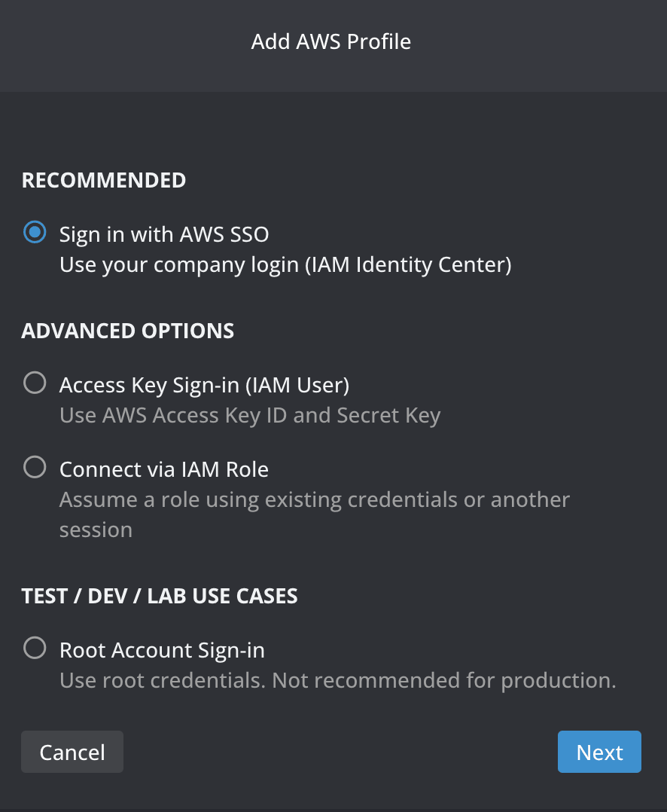Click the RECOMMENDED section header
The image size is (667, 812).
point(103,180)
